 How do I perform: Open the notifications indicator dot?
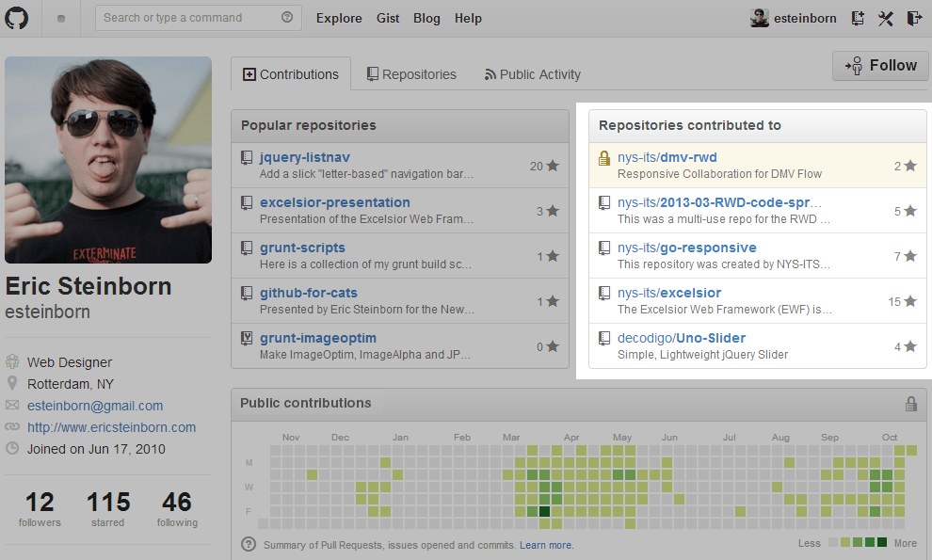coord(61,18)
